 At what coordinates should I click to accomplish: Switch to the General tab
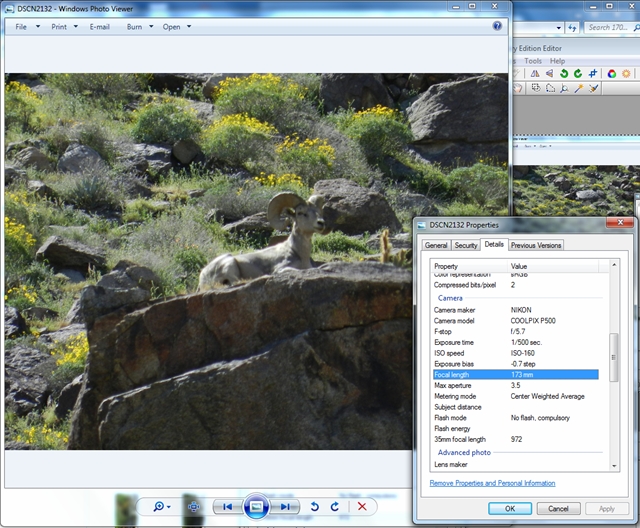436,245
